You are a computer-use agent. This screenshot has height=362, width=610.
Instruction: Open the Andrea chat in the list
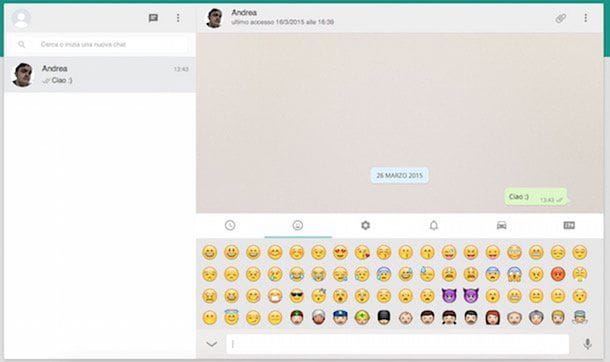(100, 75)
